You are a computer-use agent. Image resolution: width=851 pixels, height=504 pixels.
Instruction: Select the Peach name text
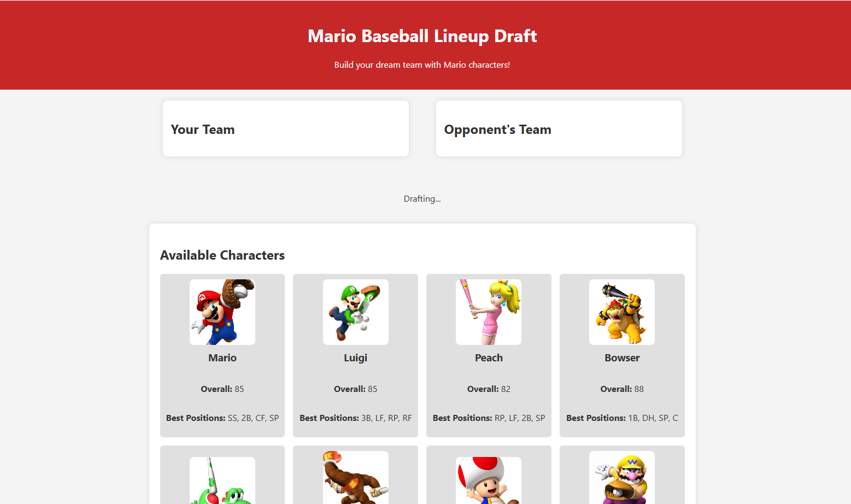click(x=489, y=358)
